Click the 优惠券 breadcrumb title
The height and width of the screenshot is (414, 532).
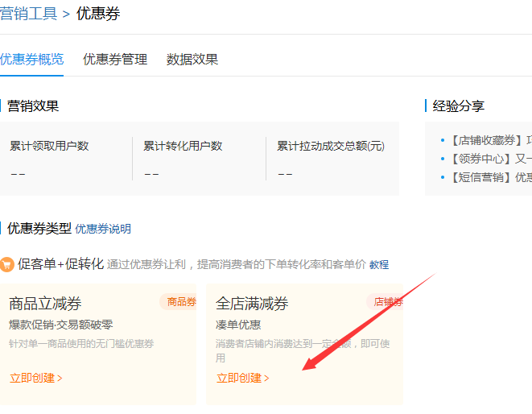point(98,13)
